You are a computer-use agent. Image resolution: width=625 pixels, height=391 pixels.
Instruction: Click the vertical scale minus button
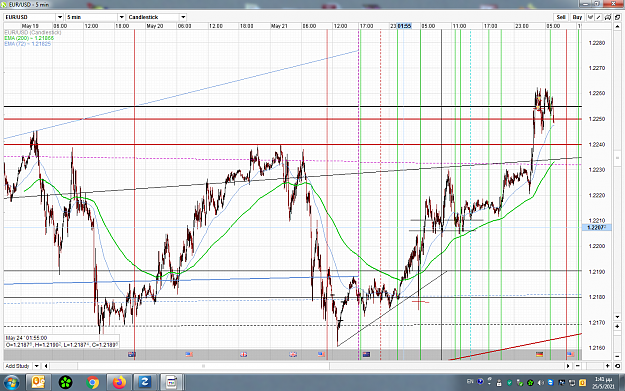(617, 356)
